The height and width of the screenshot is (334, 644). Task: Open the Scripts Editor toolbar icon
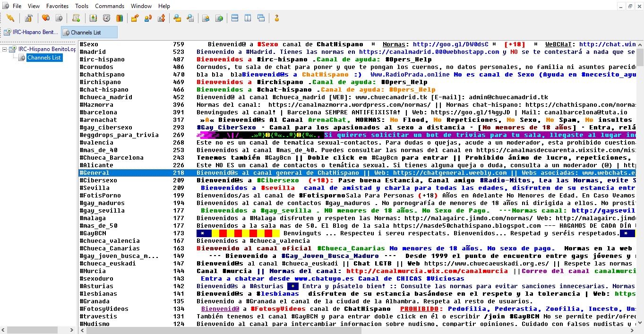coord(76,18)
